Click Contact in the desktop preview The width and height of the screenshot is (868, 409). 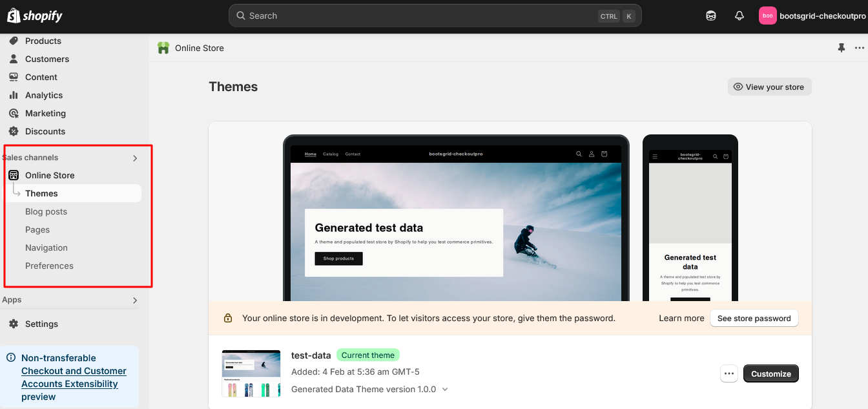pyautogui.click(x=353, y=154)
